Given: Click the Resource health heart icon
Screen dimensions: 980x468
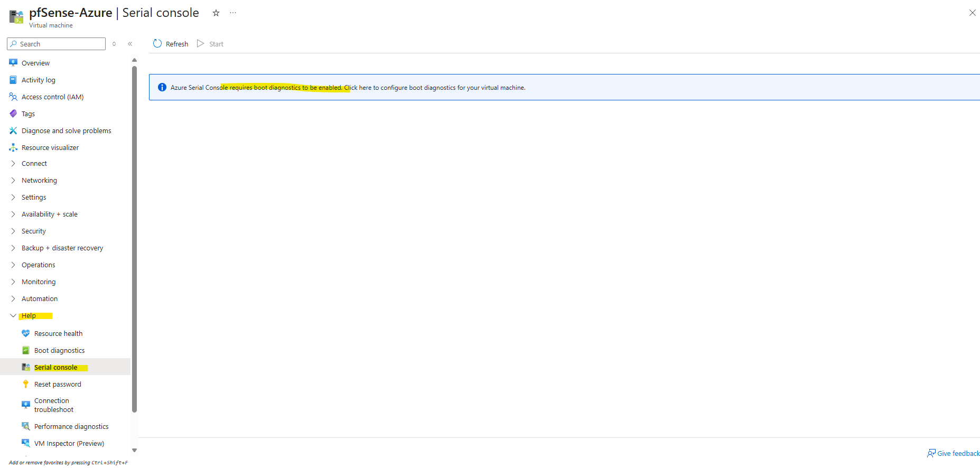Looking at the screenshot, I should [x=26, y=333].
